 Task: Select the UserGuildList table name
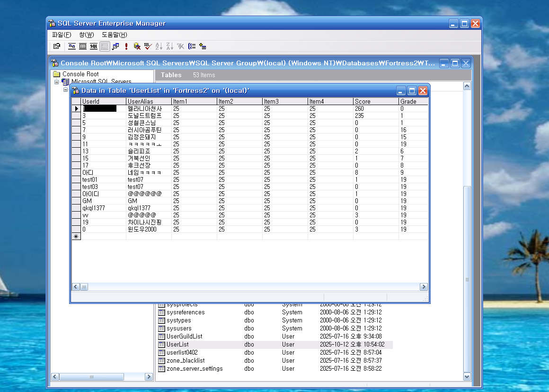click(185, 336)
